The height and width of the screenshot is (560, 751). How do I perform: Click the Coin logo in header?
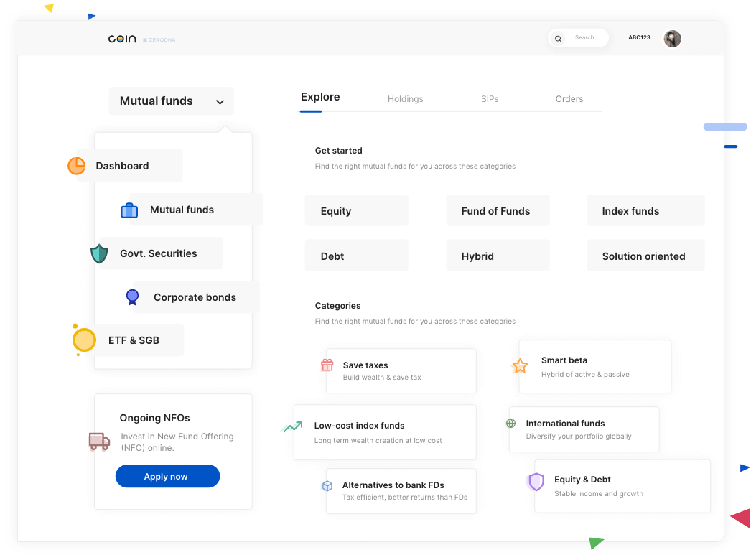[x=122, y=39]
